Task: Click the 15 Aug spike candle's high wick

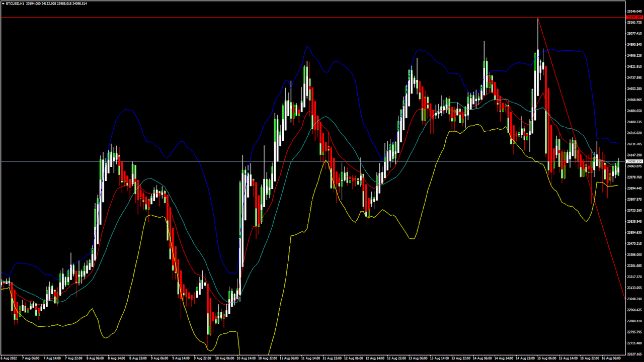Action: point(538,30)
